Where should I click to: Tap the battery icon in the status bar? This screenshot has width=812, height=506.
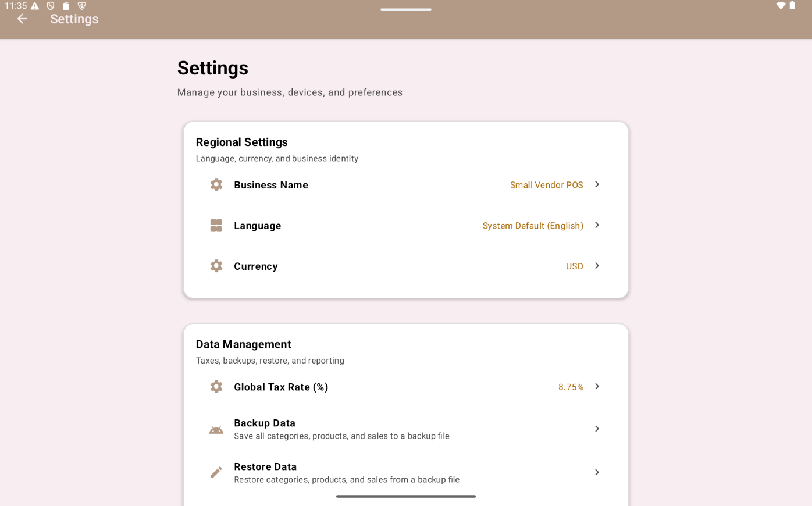[792, 6]
